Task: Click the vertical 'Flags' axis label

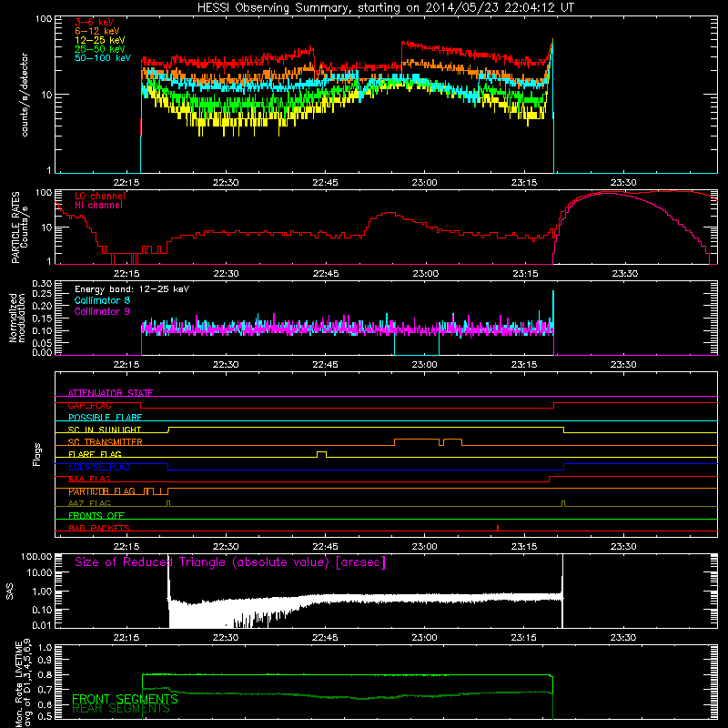Action: (x=37, y=454)
